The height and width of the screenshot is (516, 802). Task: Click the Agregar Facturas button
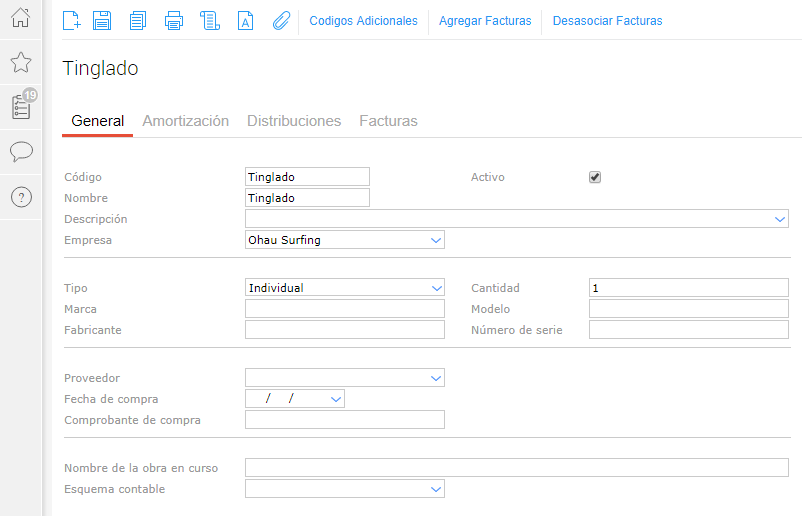[485, 21]
